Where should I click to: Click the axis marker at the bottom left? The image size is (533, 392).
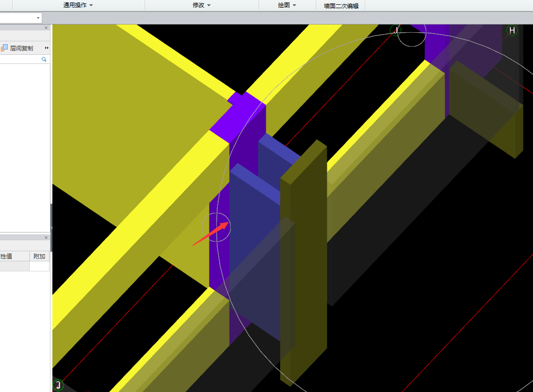tap(58, 385)
